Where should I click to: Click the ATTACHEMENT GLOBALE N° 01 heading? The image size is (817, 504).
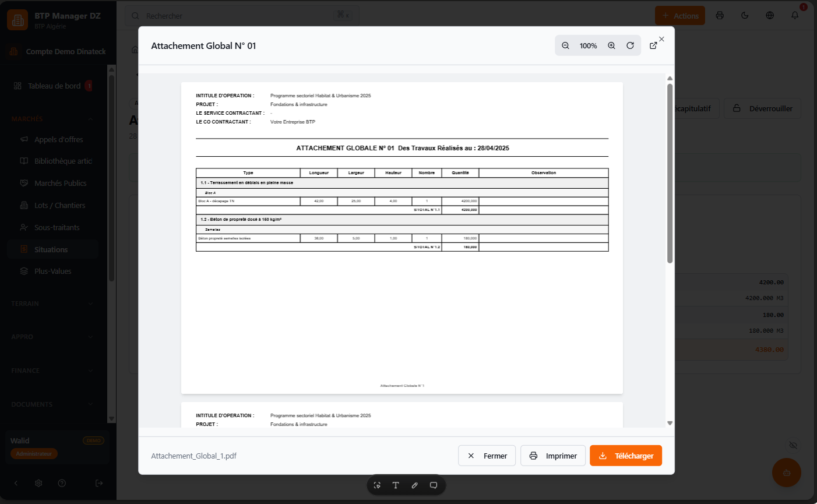(403, 148)
